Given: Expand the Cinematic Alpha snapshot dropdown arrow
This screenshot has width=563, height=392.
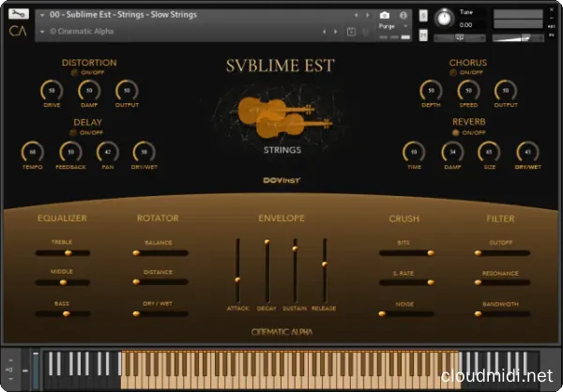Looking at the screenshot, I should click(42, 32).
